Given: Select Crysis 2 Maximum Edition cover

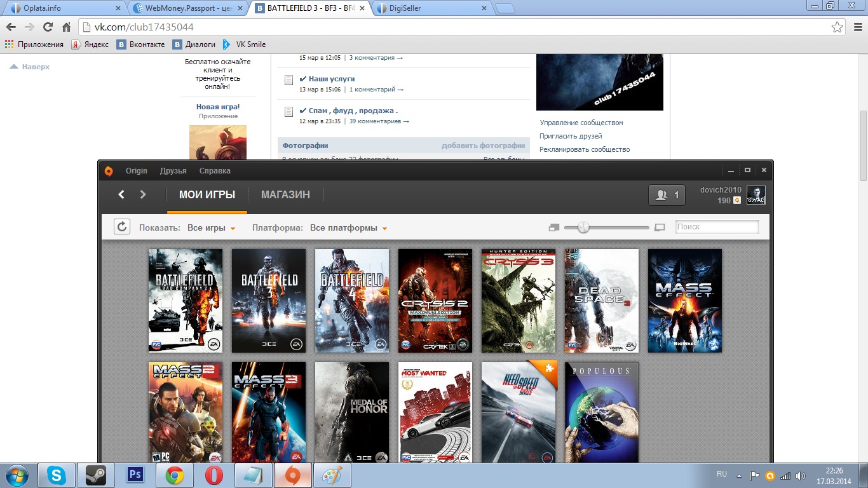Looking at the screenshot, I should coord(435,301).
